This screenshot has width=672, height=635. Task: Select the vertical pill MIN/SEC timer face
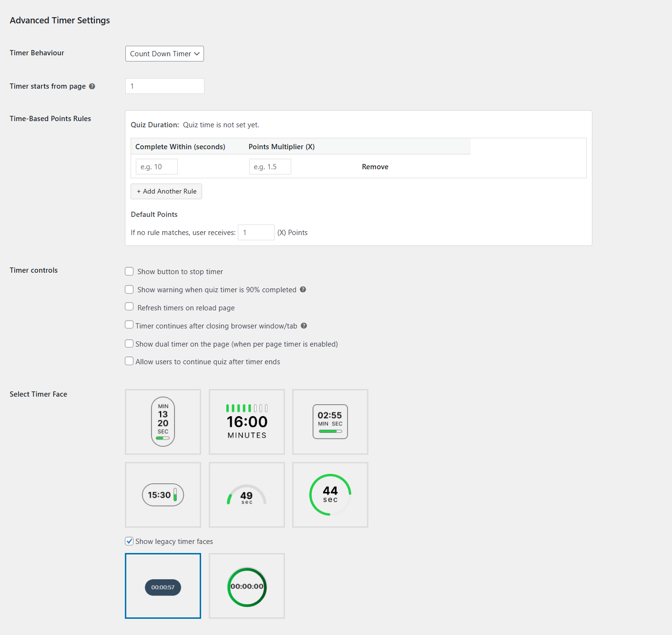tap(163, 422)
